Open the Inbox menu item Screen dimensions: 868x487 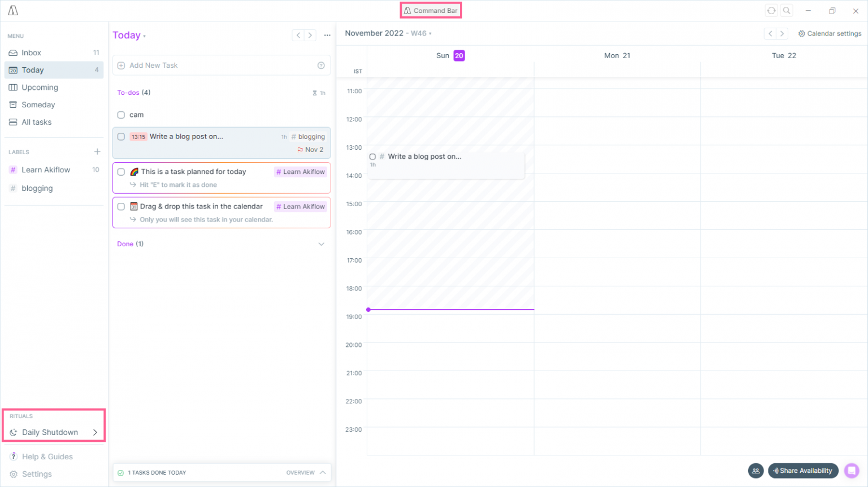coord(32,53)
